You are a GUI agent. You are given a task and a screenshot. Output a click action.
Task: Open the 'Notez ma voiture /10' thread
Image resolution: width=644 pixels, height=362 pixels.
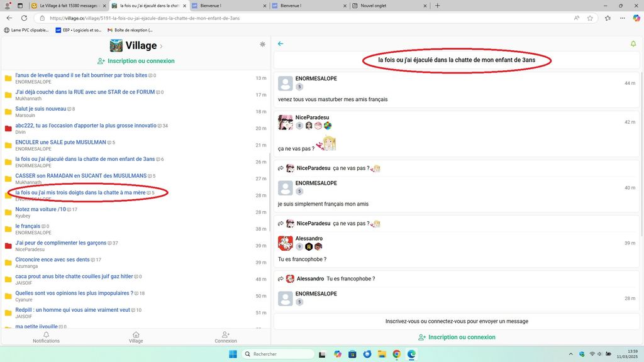[x=40, y=209]
